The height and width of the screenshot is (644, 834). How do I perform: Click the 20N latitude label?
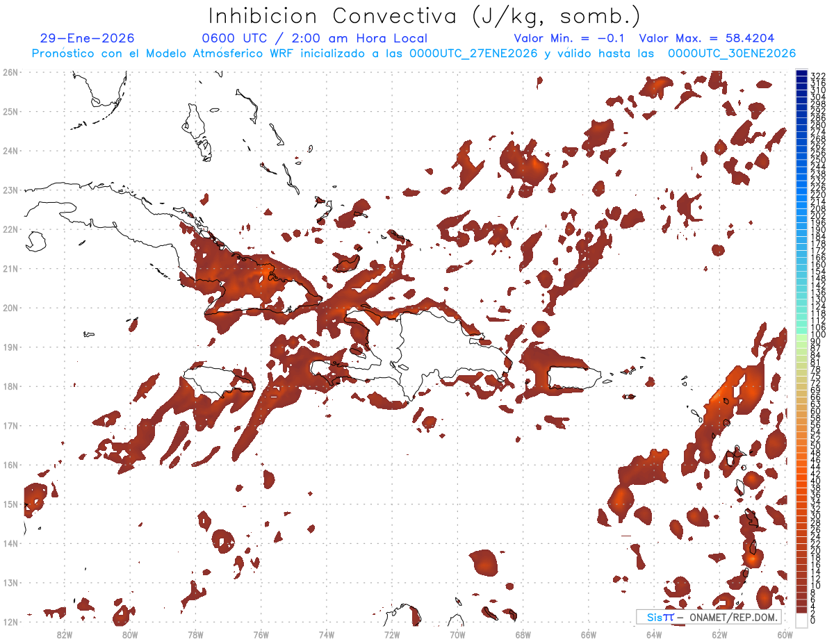[10, 308]
